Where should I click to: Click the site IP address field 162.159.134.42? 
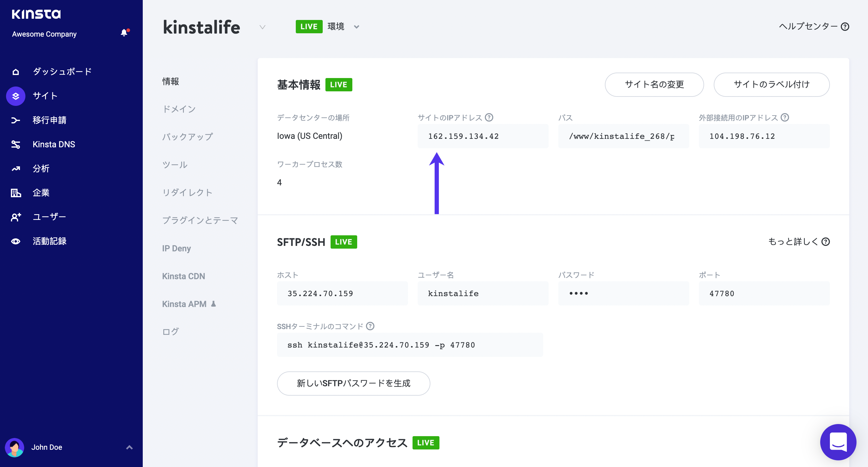(483, 136)
